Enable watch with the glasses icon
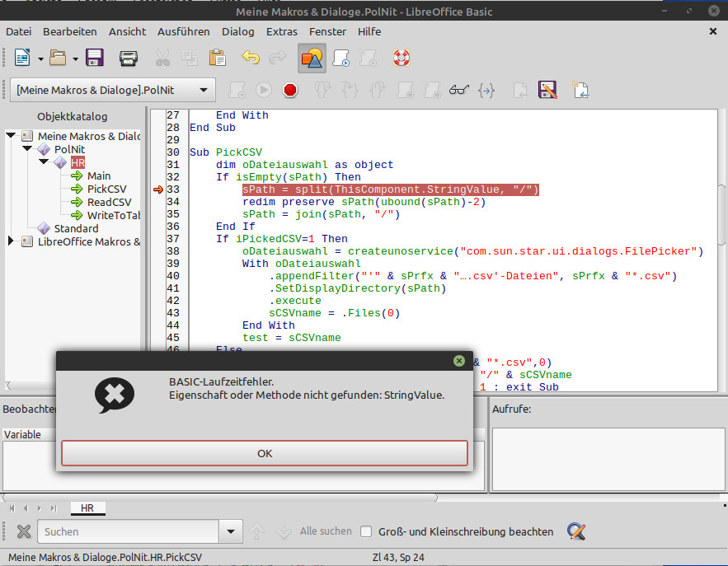The image size is (728, 566). [458, 90]
